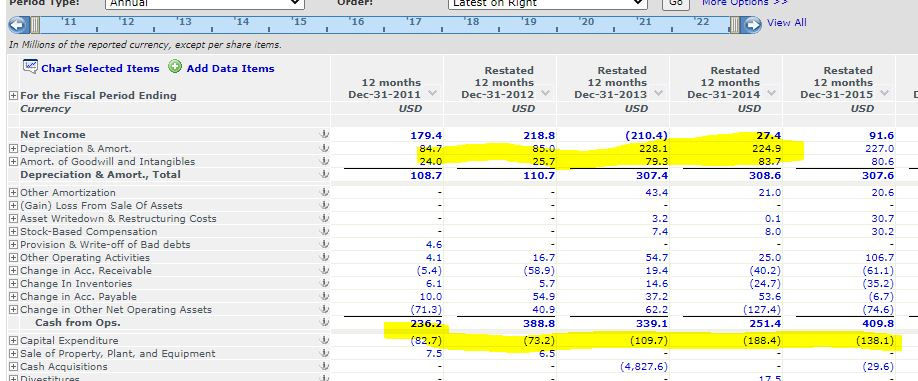918x381 pixels.
Task: Click the chart icon in the Net Income row
Action: pos(323,135)
